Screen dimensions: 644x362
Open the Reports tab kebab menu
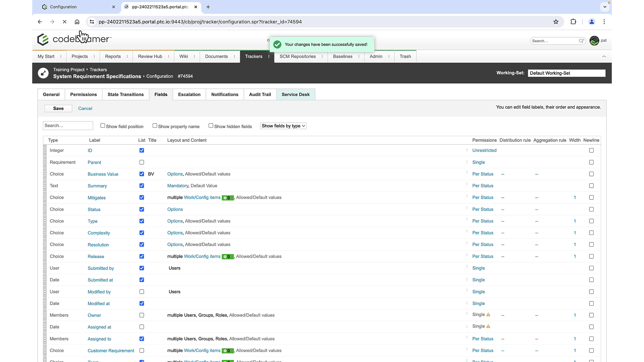[x=127, y=57]
